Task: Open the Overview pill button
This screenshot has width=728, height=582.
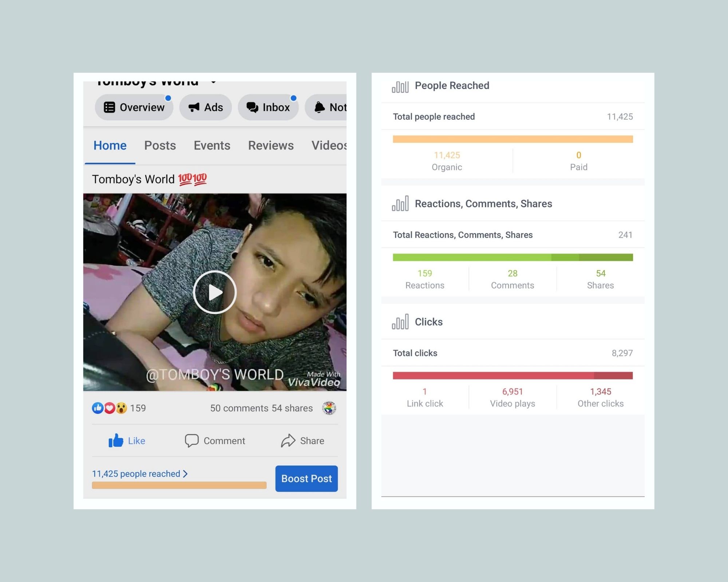Action: click(x=134, y=107)
